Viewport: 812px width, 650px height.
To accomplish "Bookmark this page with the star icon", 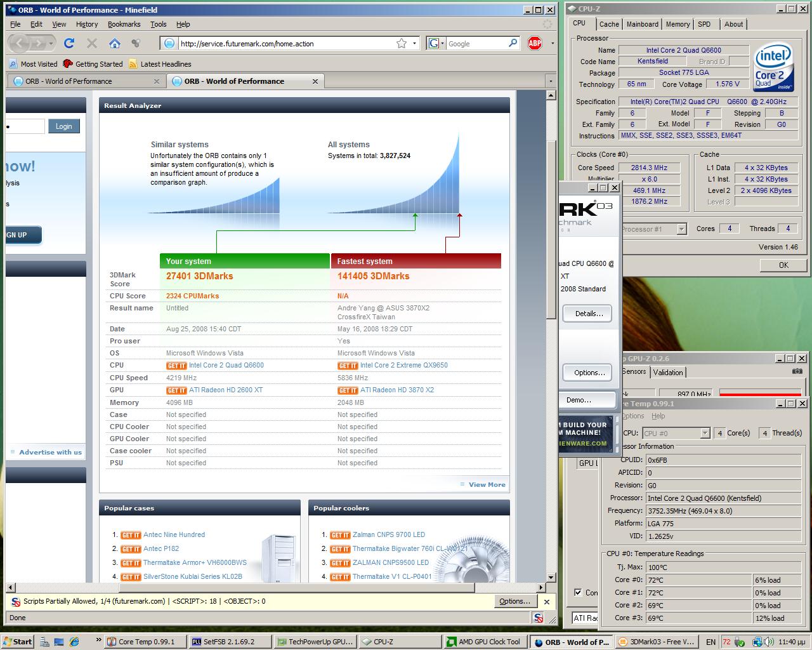I will pyautogui.click(x=402, y=43).
